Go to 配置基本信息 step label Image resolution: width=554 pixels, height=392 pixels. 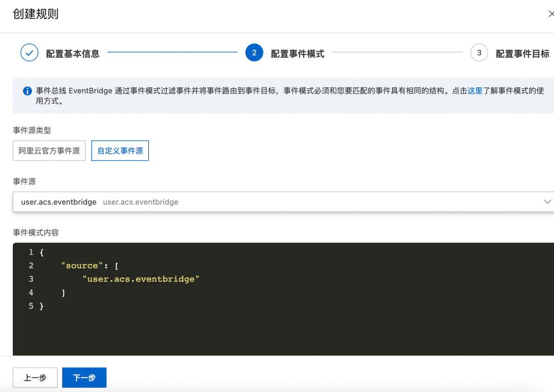[72, 54]
